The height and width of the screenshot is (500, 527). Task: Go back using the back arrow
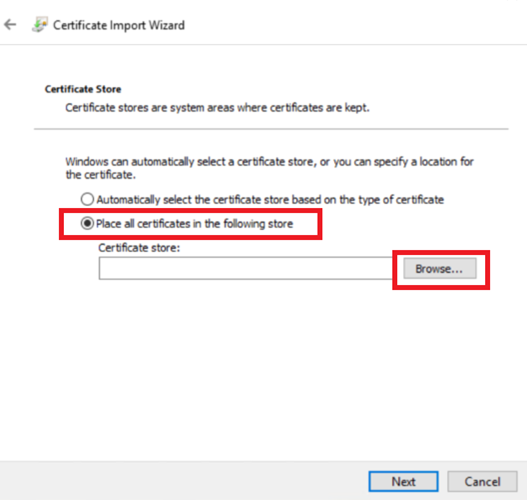(10, 25)
